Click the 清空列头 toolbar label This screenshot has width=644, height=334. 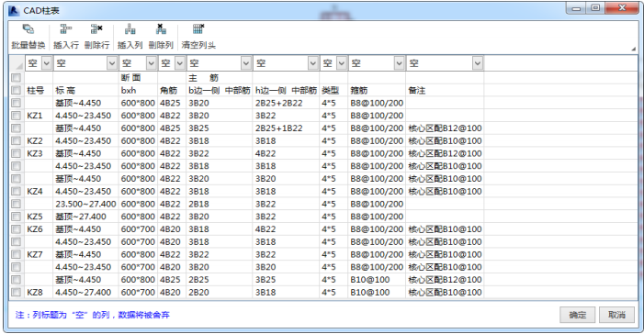click(x=198, y=45)
